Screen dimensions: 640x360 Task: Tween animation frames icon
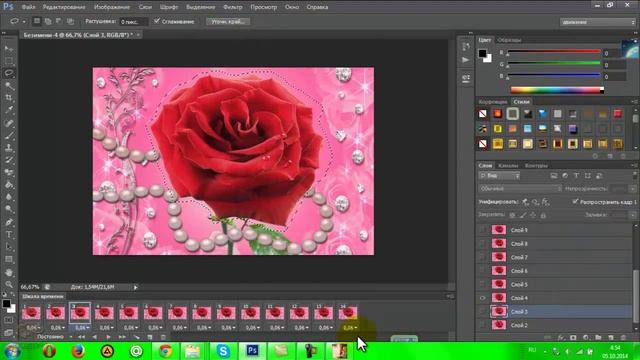[x=136, y=337]
